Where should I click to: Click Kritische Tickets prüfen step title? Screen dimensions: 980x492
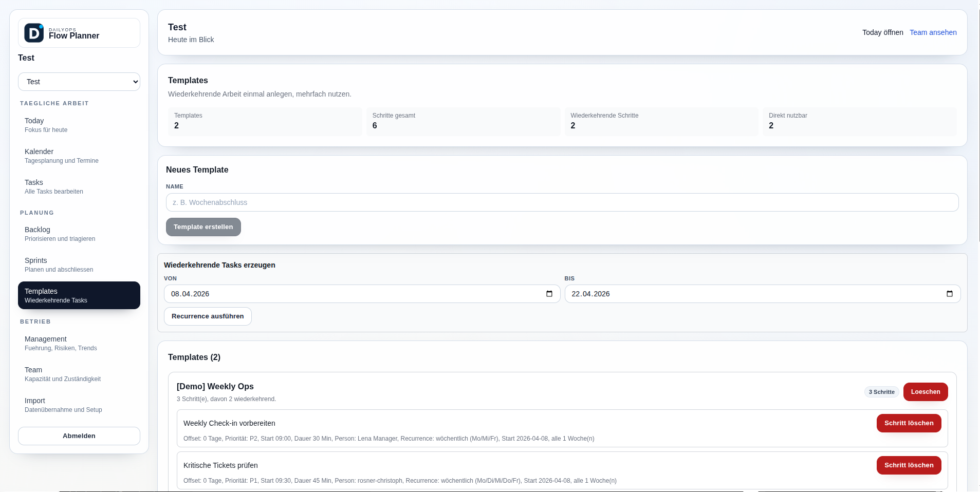click(x=220, y=465)
